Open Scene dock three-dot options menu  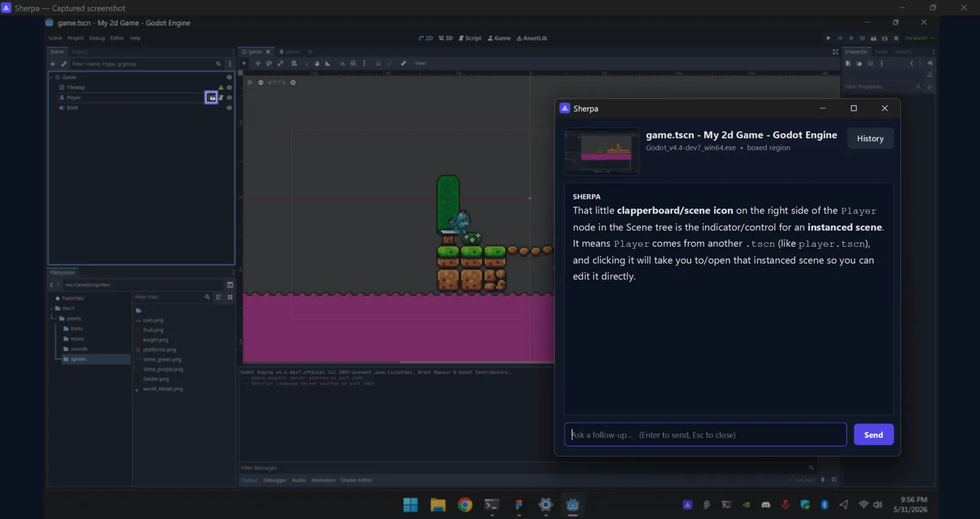click(x=233, y=51)
